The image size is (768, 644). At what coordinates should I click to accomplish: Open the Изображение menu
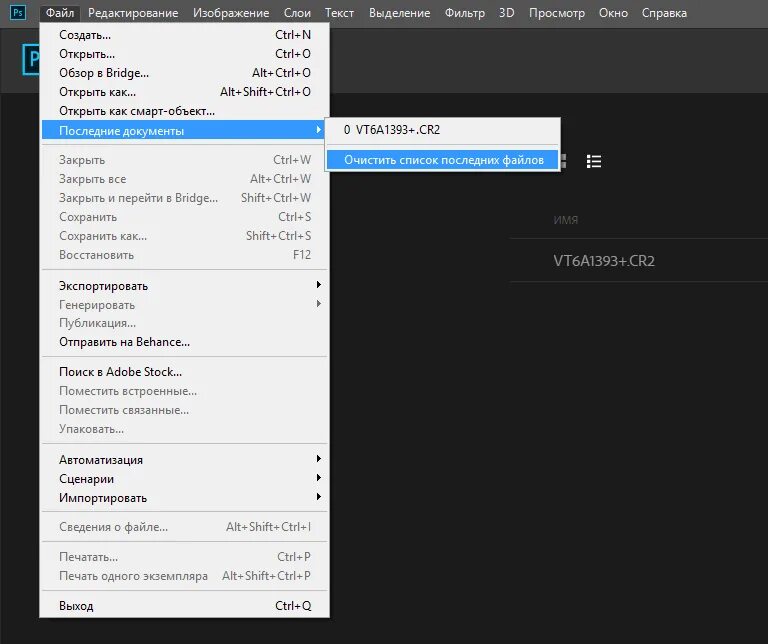[x=231, y=13]
